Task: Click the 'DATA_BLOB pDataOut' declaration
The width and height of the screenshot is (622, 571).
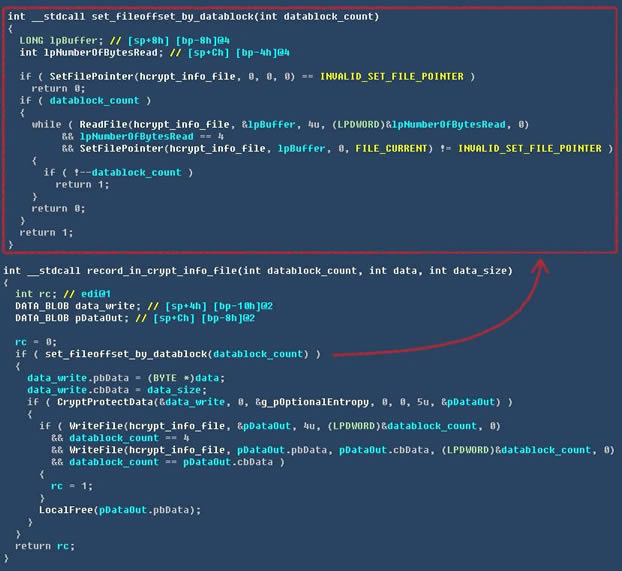Action: [x=62, y=317]
